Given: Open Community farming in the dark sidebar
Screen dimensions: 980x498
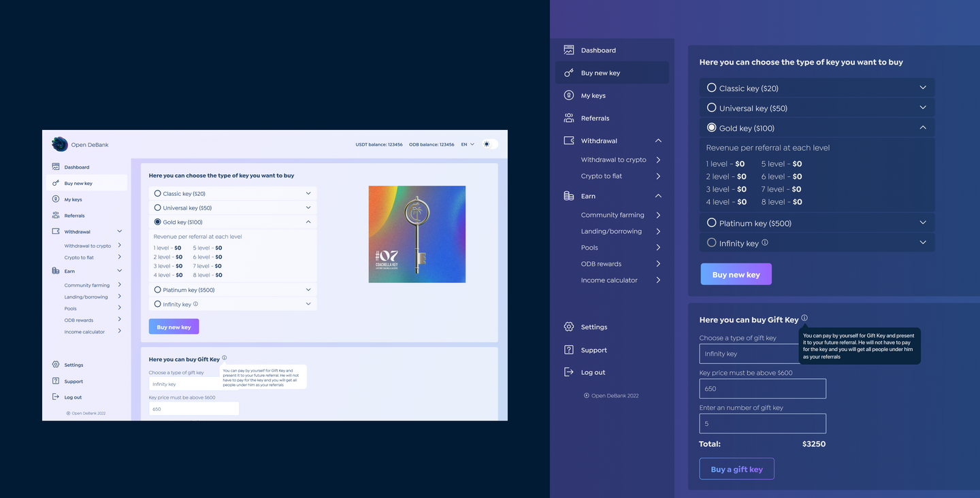Looking at the screenshot, I should pos(612,215).
